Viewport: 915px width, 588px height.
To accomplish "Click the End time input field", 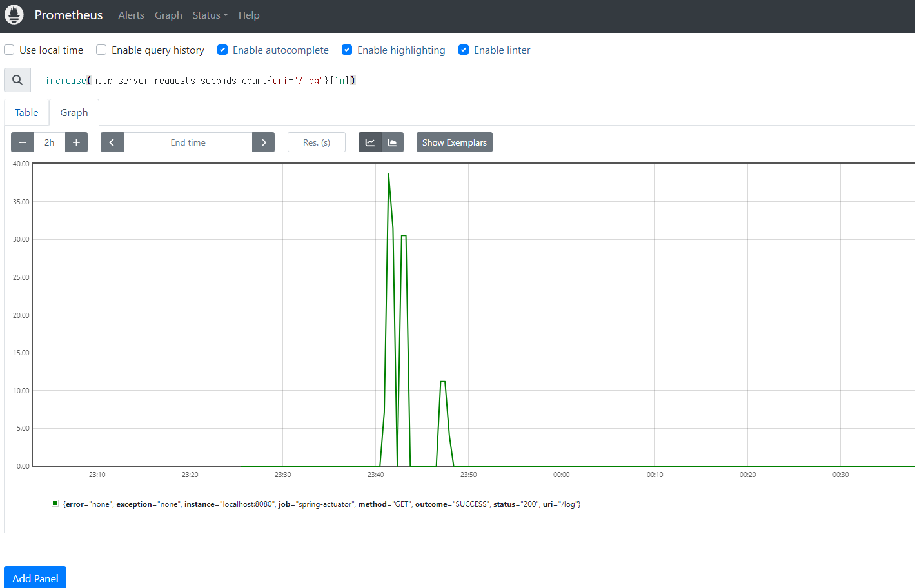I will click(188, 142).
